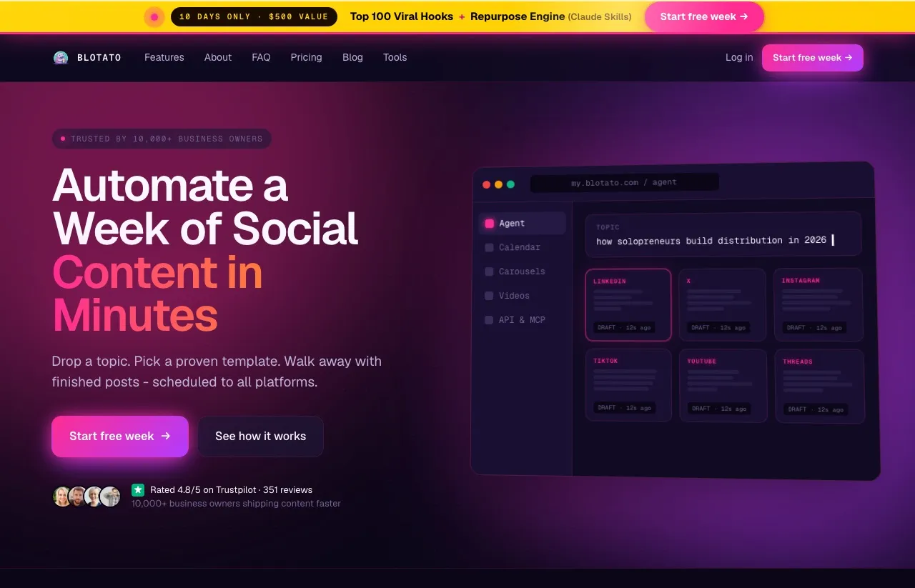This screenshot has height=588, width=915.
Task: Click the first user avatar photo
Action: click(x=63, y=496)
